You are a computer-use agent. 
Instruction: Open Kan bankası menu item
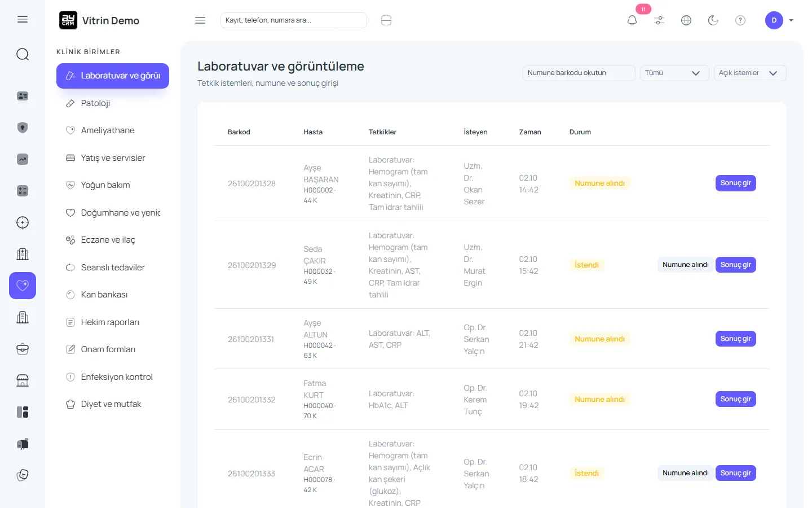point(113,295)
